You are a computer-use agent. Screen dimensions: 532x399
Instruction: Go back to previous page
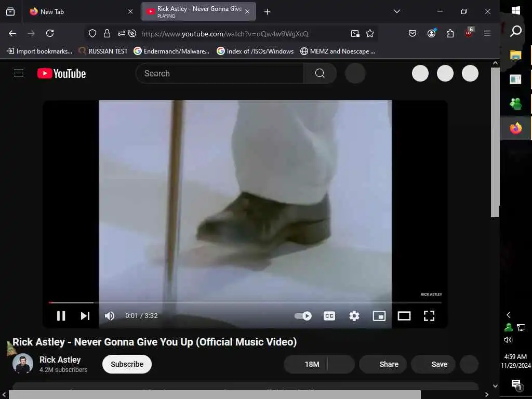click(12, 33)
